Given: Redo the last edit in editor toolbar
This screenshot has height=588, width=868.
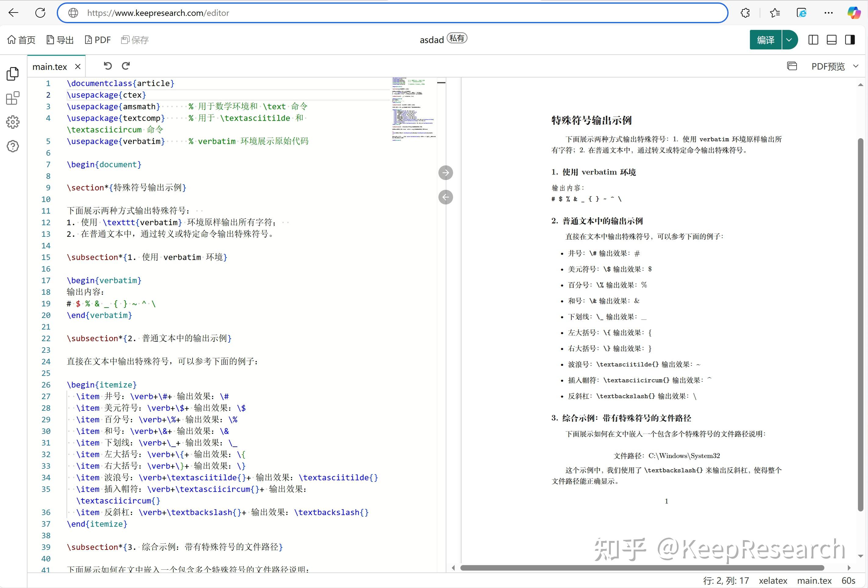Looking at the screenshot, I should pos(126,66).
